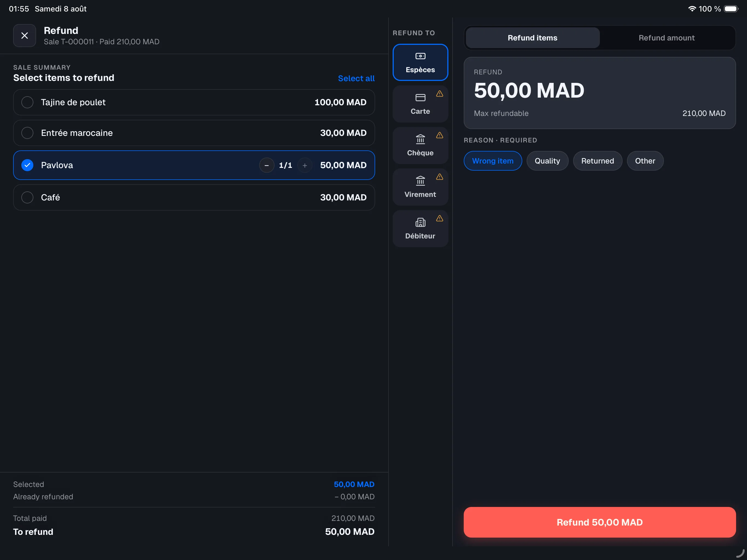Click the Café 30,00 MAD price
Image resolution: width=747 pixels, height=560 pixels.
coord(343,198)
